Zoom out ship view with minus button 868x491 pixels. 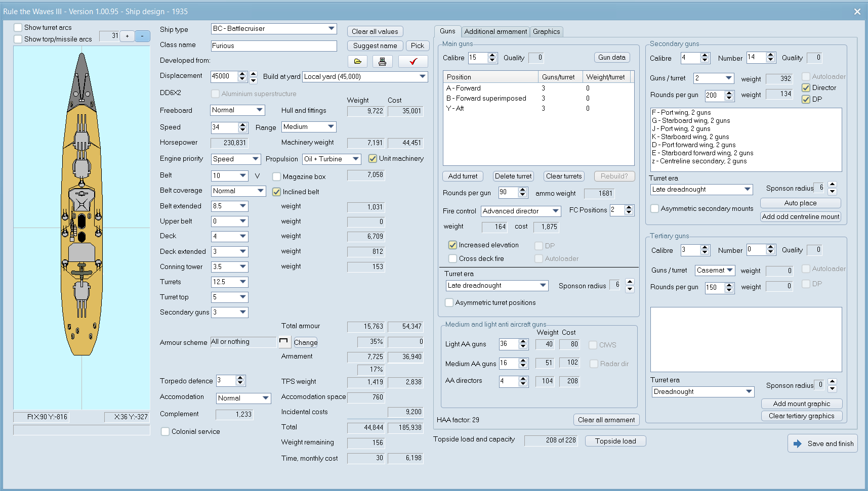pyautogui.click(x=142, y=36)
